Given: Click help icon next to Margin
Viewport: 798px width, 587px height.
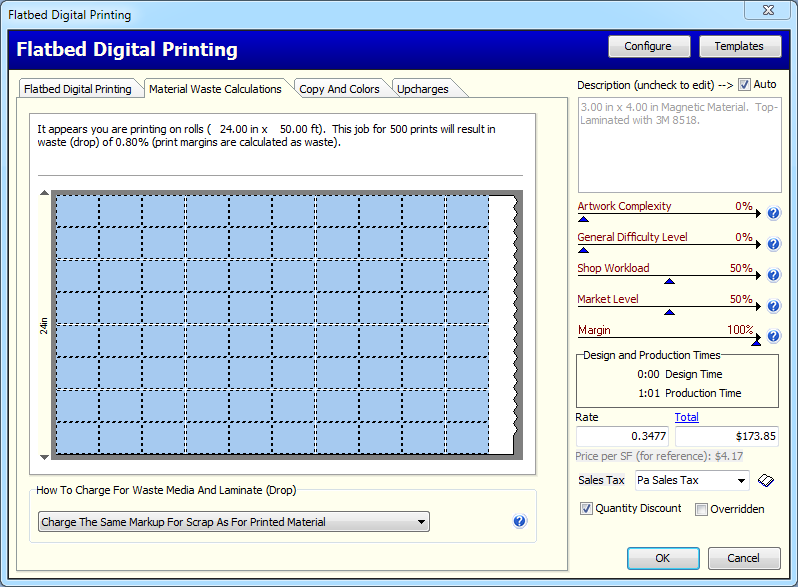Looking at the screenshot, I should click(x=773, y=337).
